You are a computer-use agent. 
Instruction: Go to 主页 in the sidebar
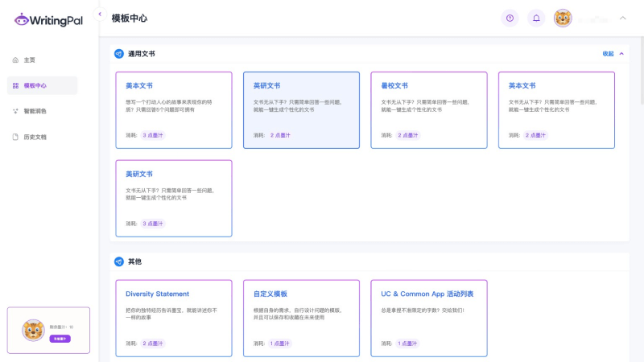click(29, 60)
